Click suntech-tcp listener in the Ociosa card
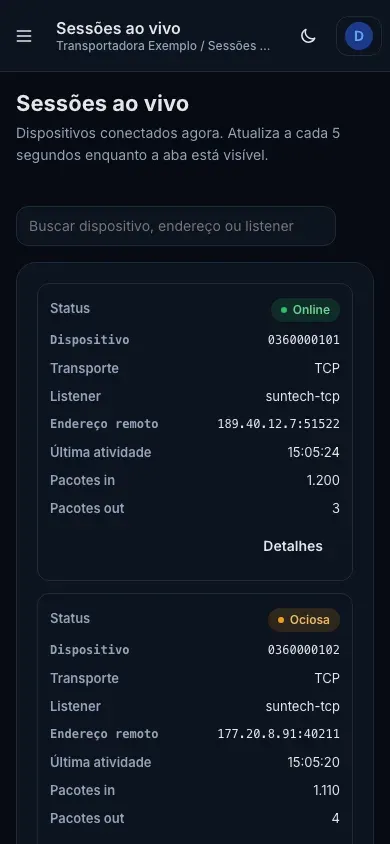The image size is (390, 844). [303, 707]
